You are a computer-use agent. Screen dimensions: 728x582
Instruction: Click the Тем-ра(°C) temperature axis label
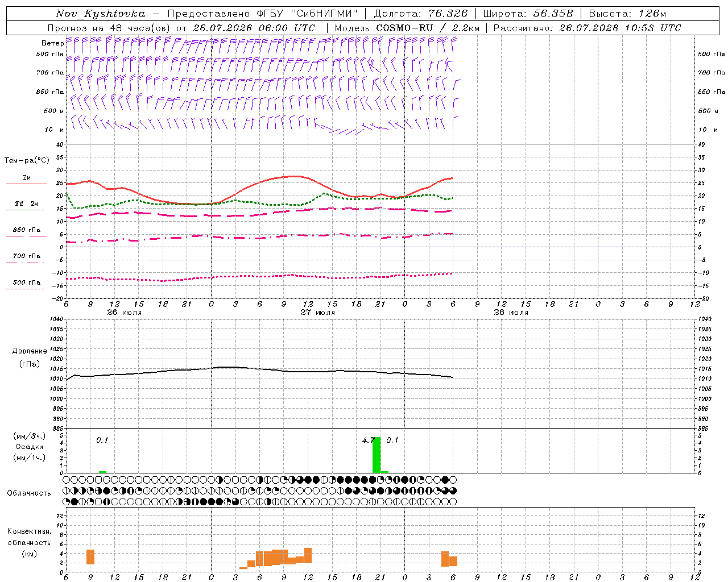(x=27, y=161)
